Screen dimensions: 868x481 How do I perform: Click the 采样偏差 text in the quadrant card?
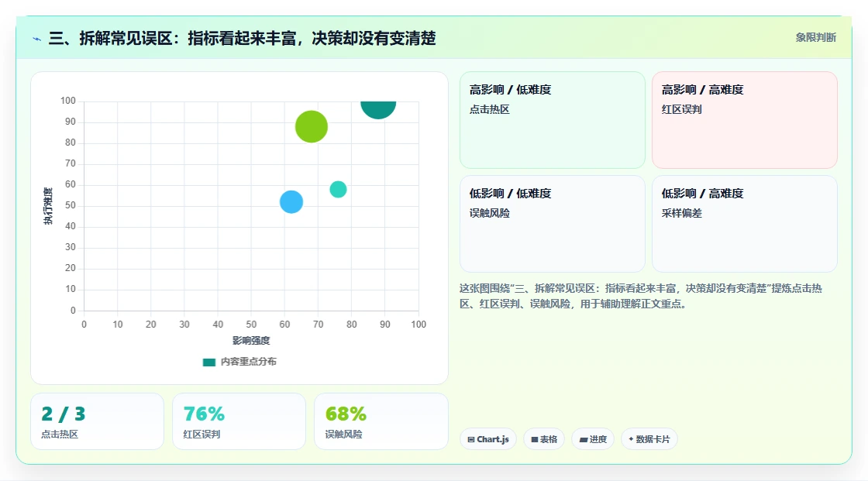coord(681,213)
